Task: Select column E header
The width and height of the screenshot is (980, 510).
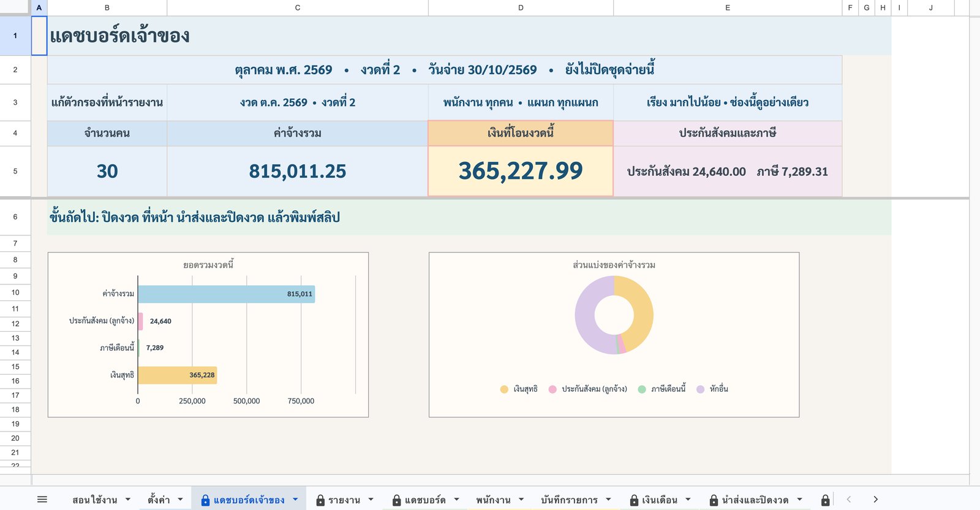Action: [x=728, y=7]
